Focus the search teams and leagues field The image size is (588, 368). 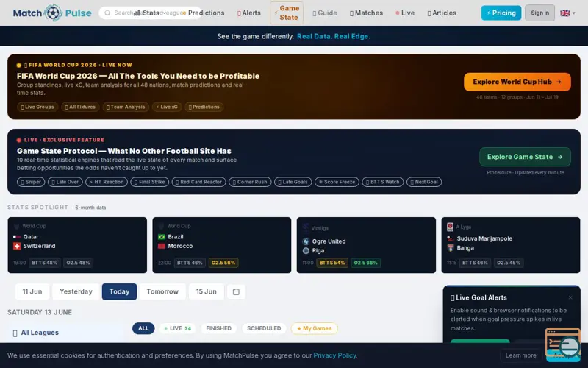(x=150, y=13)
